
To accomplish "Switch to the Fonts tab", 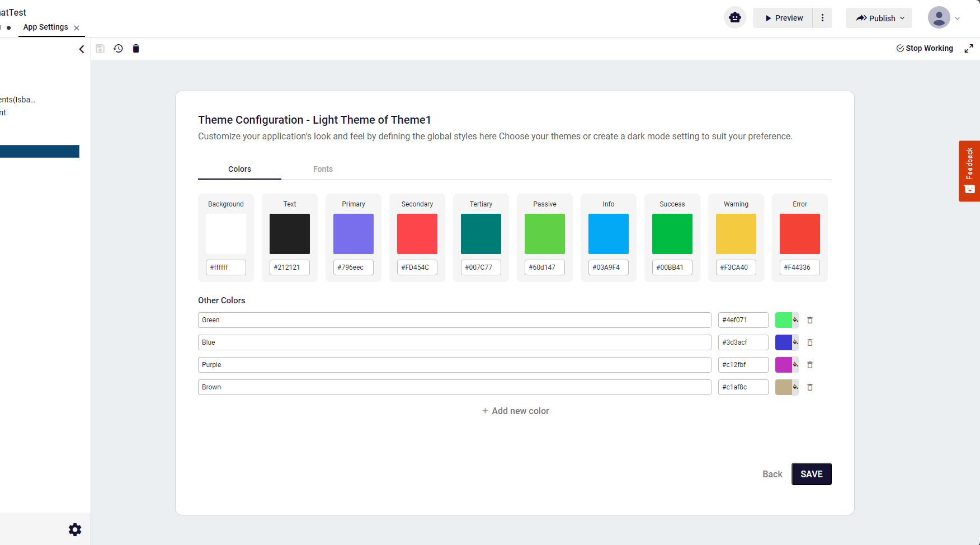I will pos(323,169).
